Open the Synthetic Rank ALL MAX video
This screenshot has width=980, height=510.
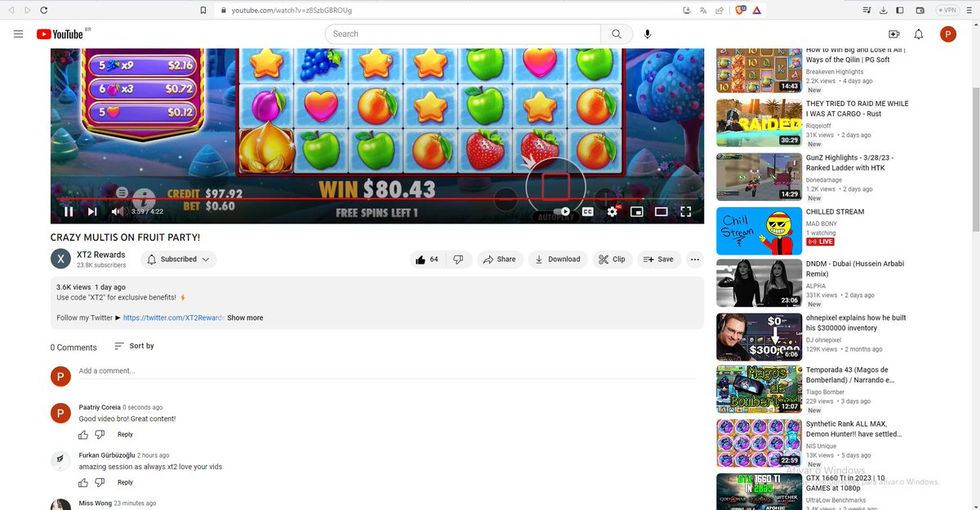[759, 443]
